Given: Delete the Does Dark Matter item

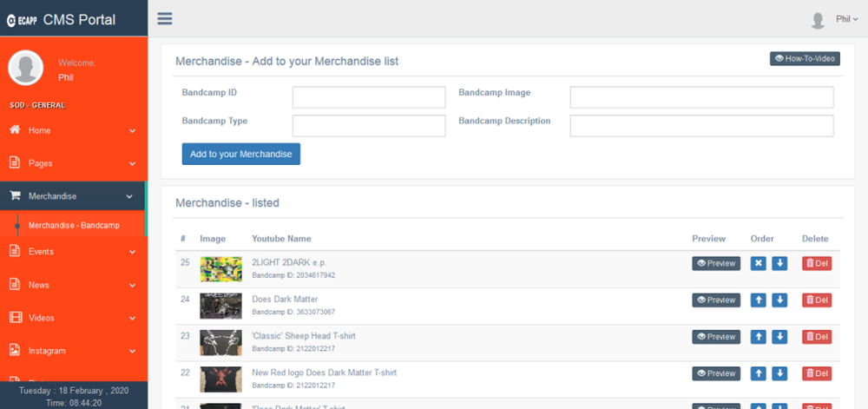Looking at the screenshot, I should click(817, 300).
